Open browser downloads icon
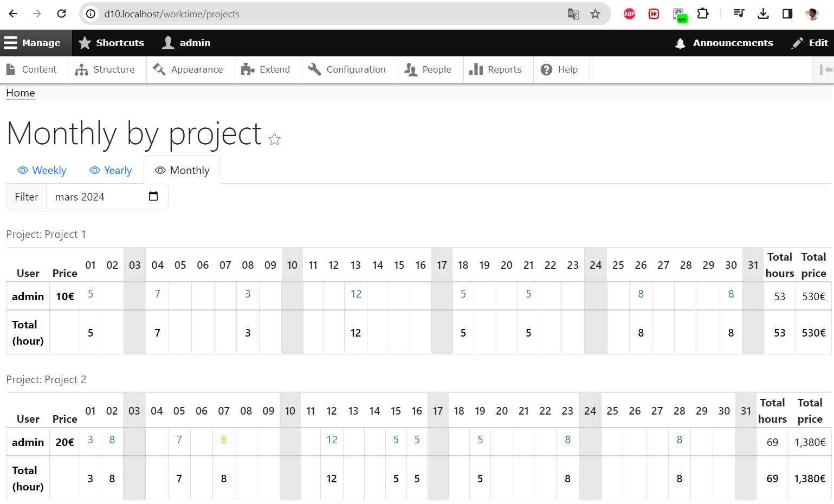This screenshot has height=504, width=834. 763,14
